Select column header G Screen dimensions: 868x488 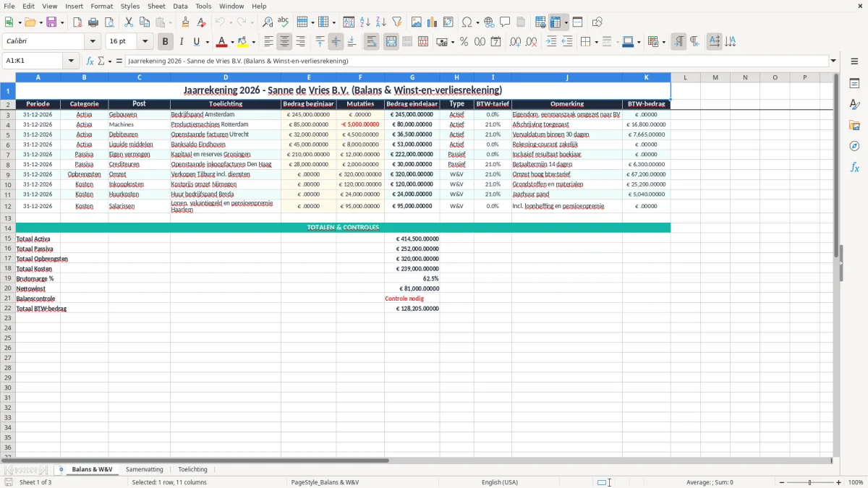pos(412,77)
